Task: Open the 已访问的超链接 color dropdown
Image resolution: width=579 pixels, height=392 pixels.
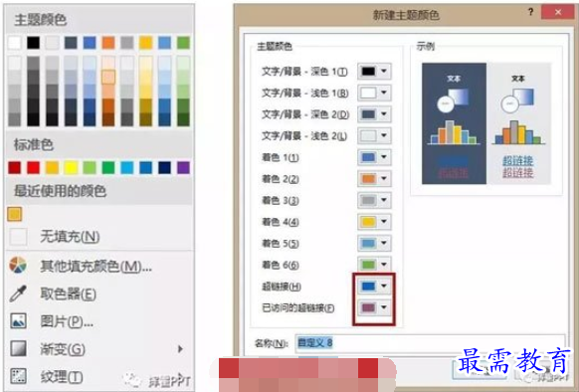Action: pos(374,307)
